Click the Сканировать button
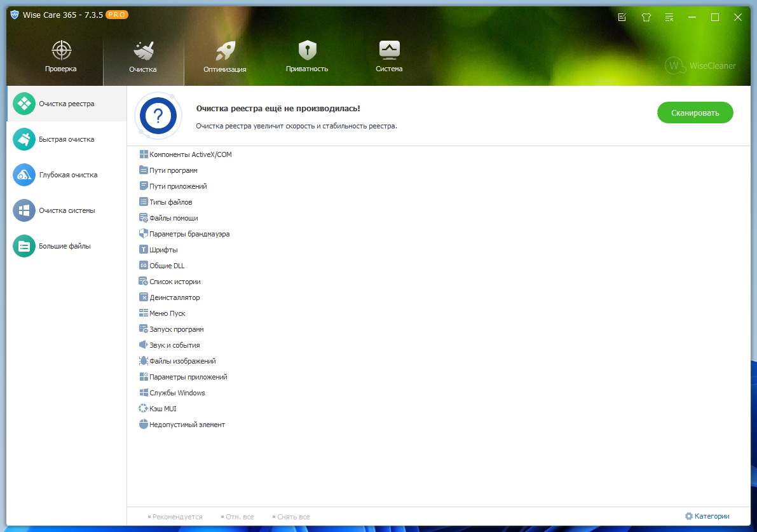The image size is (757, 532). pos(695,113)
